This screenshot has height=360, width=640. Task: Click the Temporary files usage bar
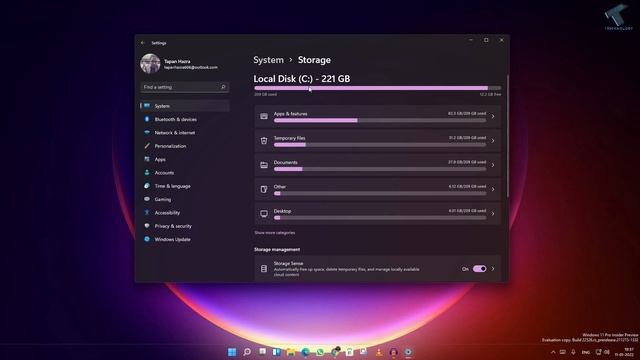pos(380,144)
